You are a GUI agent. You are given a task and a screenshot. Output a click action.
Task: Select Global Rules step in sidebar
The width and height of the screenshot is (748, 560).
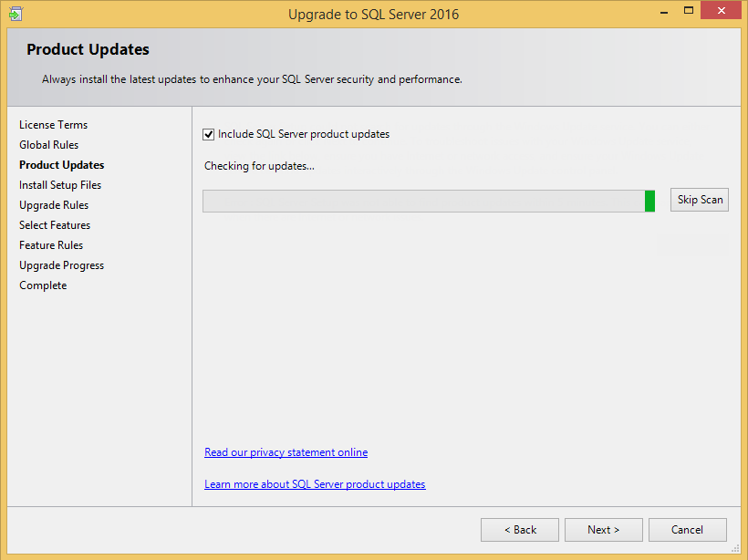48,145
